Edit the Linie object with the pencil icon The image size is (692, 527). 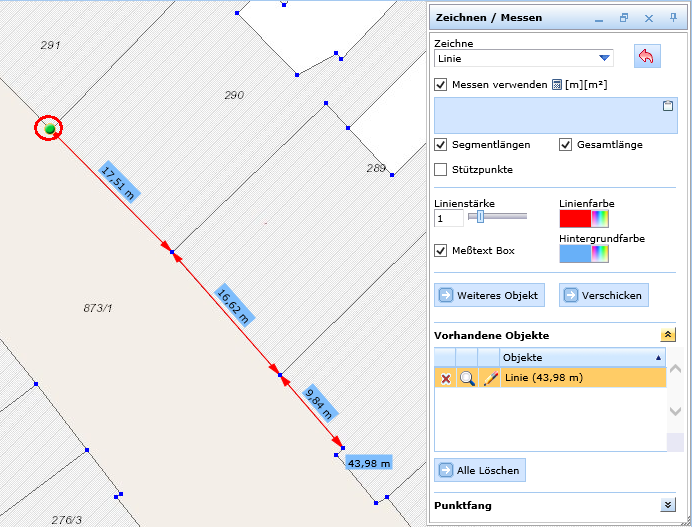pyautogui.click(x=489, y=377)
